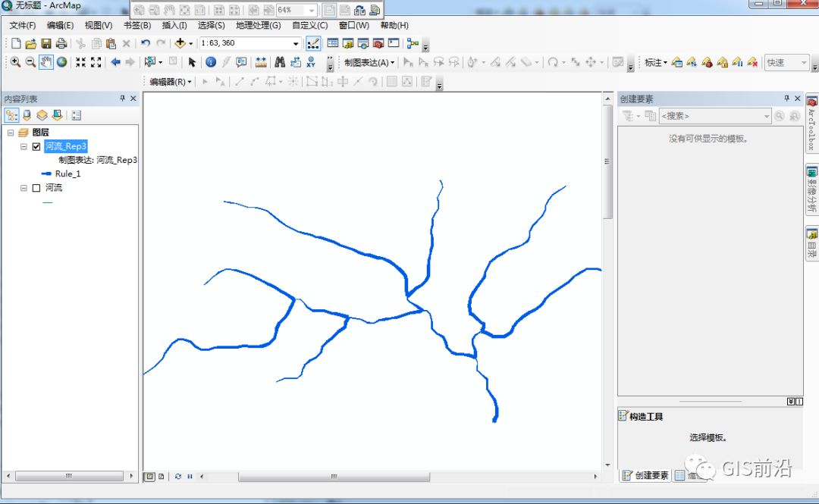Screen dimensions: 819x504
Task: List layers by selection
Action: point(57,115)
